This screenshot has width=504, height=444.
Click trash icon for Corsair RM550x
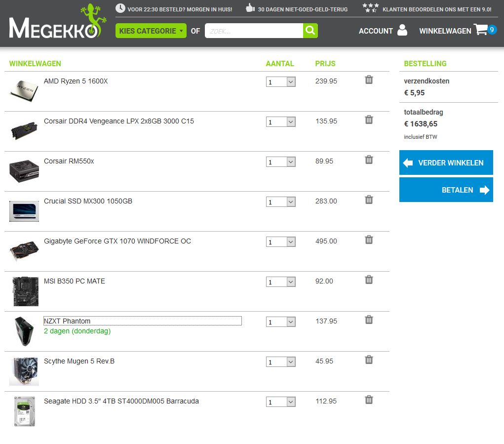369,160
